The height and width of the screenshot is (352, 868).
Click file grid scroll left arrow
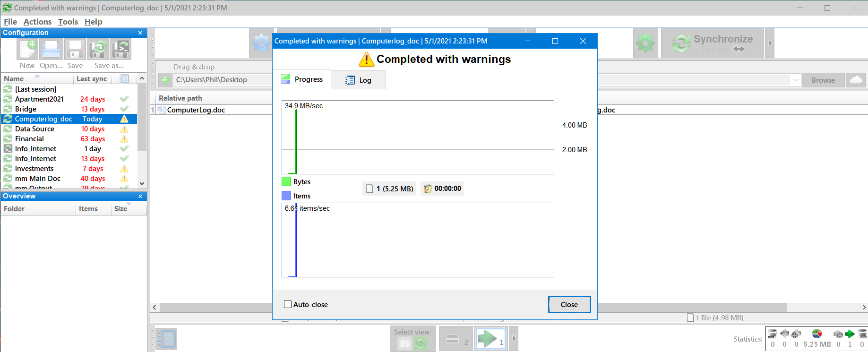point(155,307)
